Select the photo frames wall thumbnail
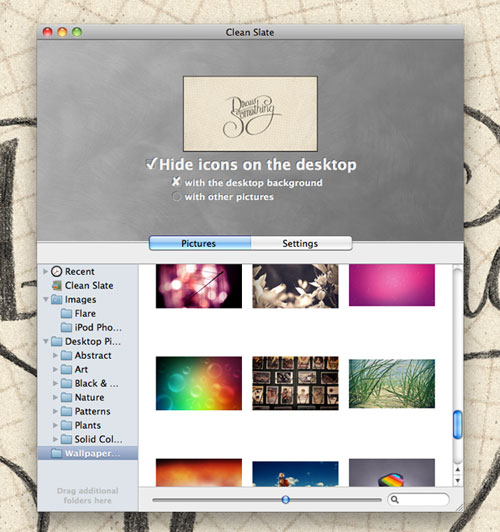The width and height of the screenshot is (500, 532). tap(295, 383)
